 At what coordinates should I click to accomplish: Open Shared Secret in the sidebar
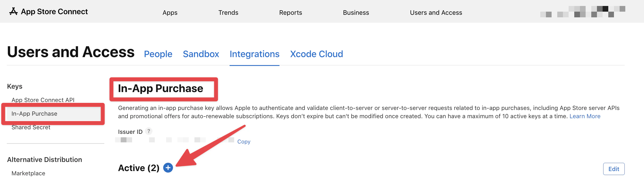(x=31, y=127)
